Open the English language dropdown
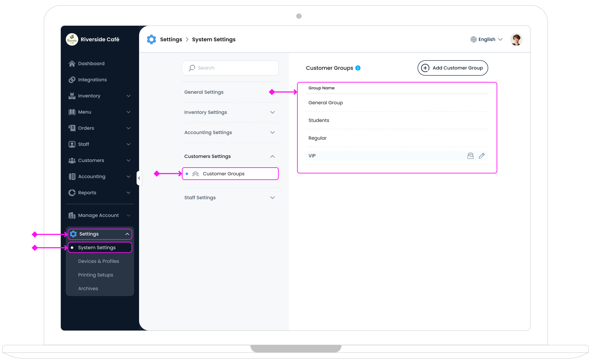 click(486, 39)
